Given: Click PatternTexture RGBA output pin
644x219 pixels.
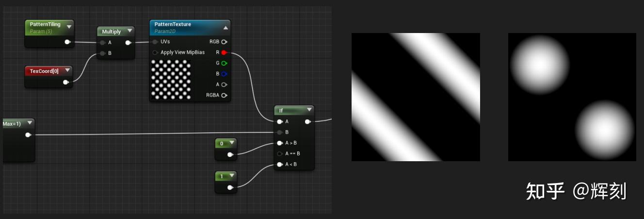Looking at the screenshot, I should coord(224,95).
